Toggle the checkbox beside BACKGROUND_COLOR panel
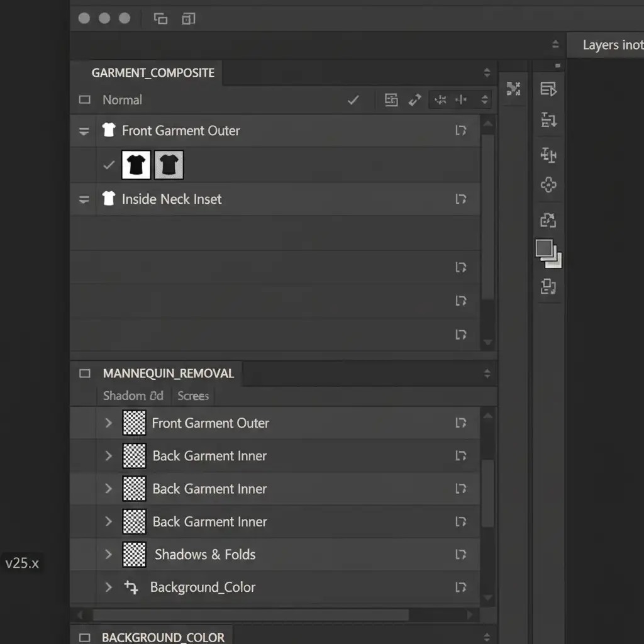The width and height of the screenshot is (644, 644). coord(85,637)
